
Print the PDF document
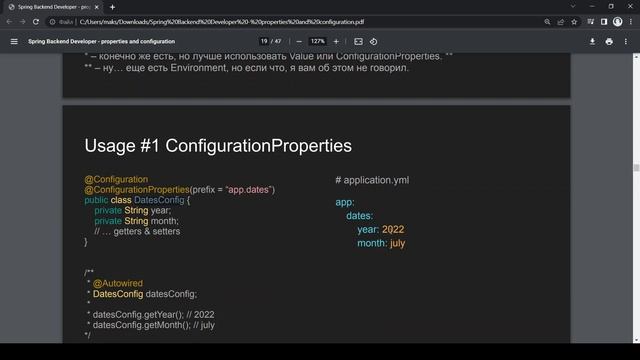pos(609,42)
